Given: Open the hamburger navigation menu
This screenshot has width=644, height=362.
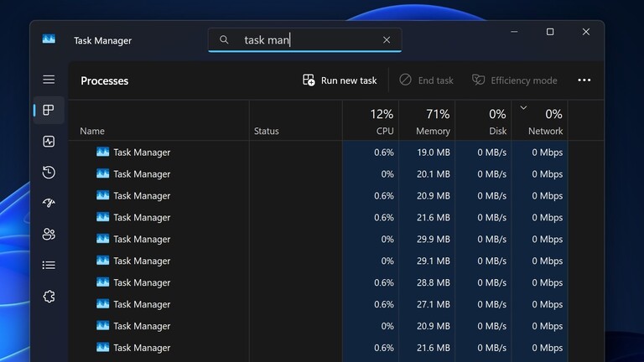Looking at the screenshot, I should click(49, 80).
